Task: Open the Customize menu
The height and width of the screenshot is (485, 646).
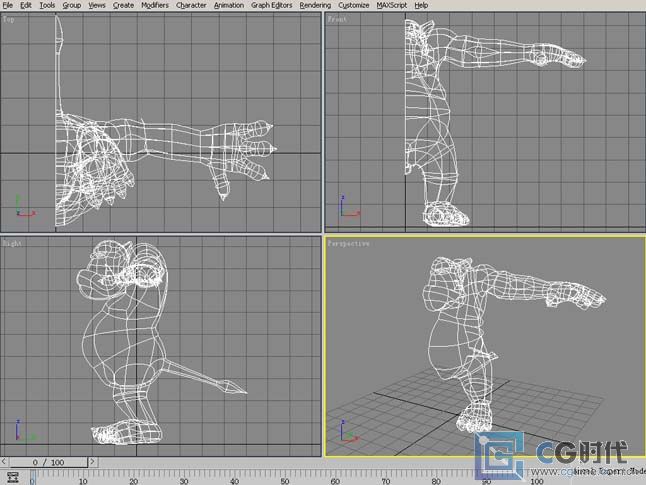Action: tap(354, 5)
